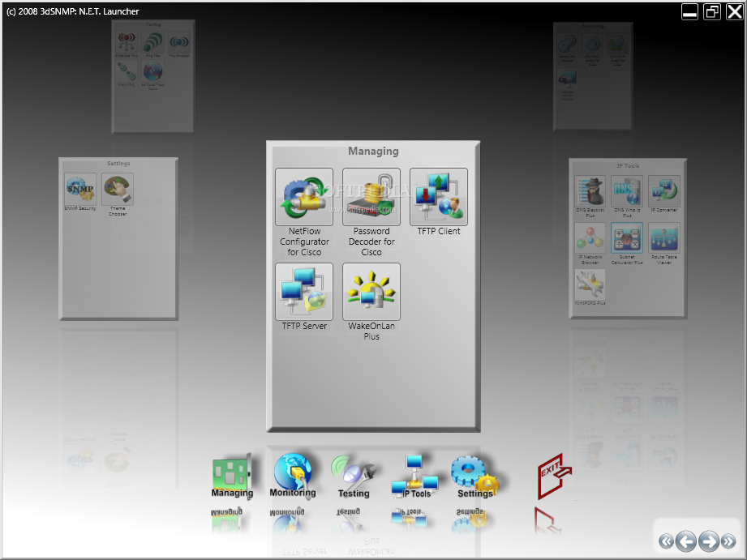Launch NetFlow Configurator for Cisco
Image resolution: width=747 pixels, height=560 pixels.
[304, 197]
